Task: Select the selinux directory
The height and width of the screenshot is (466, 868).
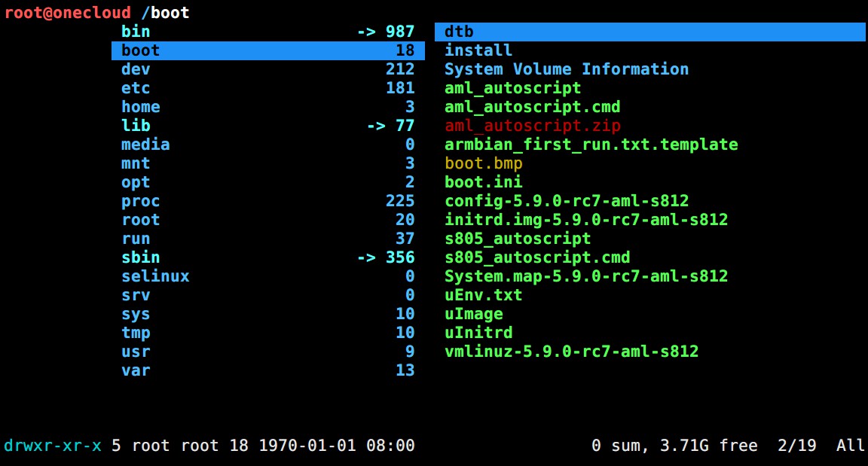Action: tap(155, 276)
